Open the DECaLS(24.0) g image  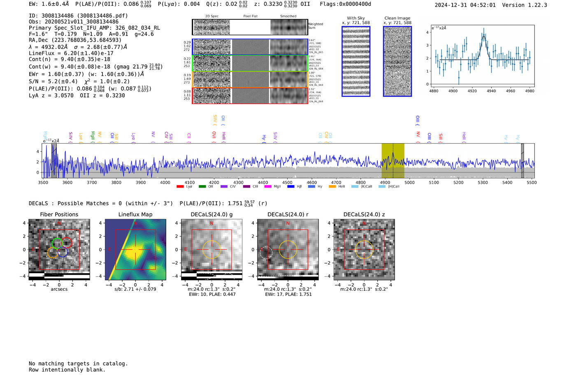[211, 250]
